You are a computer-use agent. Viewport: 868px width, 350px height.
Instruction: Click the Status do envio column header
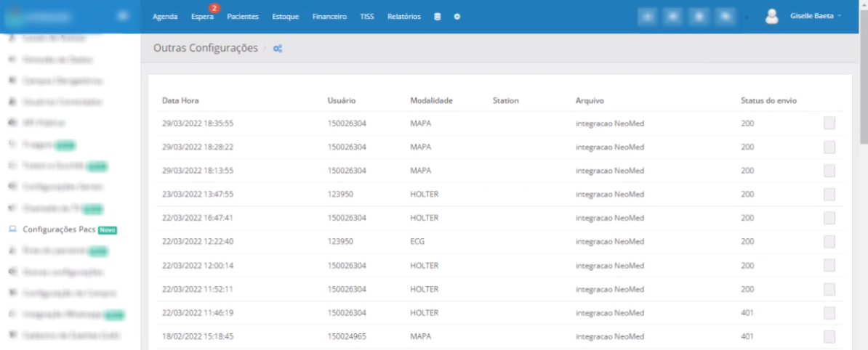click(769, 101)
